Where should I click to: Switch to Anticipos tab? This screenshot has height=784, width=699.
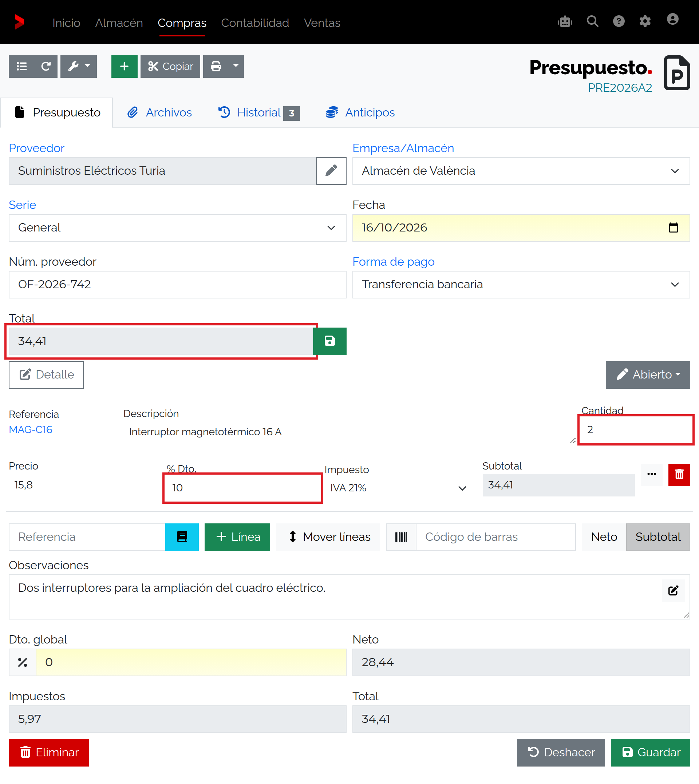pyautogui.click(x=360, y=112)
